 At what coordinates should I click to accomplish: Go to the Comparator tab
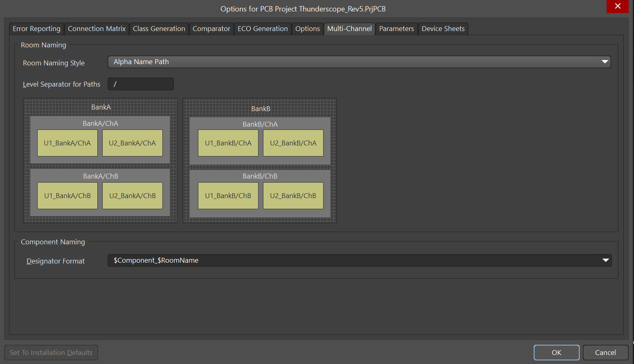coord(211,29)
